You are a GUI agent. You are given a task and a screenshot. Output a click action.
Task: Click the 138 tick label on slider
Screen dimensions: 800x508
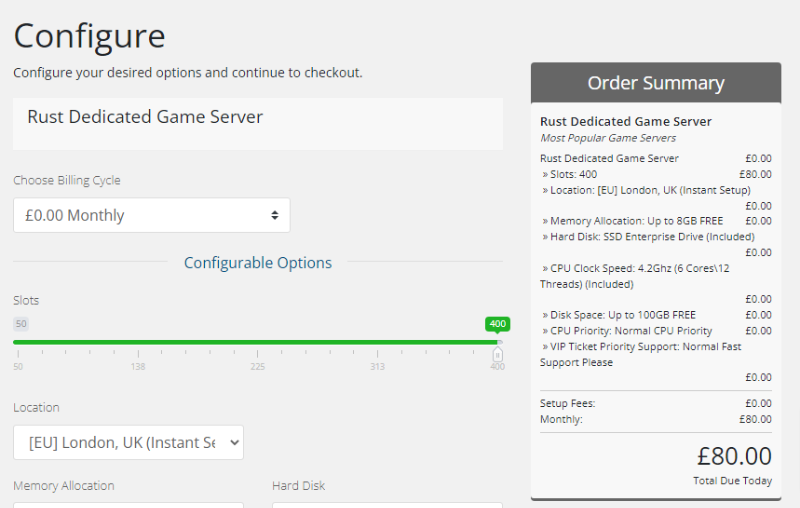[138, 367]
